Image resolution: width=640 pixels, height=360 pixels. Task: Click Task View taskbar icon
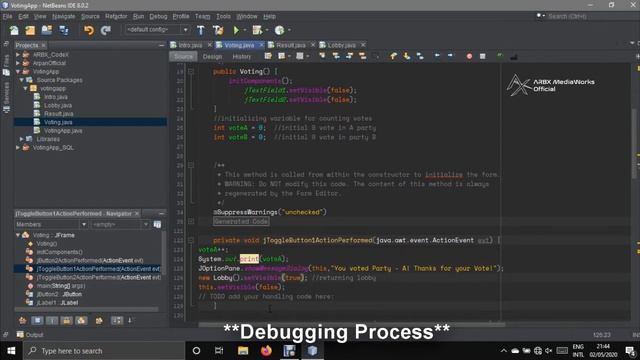[x=219, y=351]
